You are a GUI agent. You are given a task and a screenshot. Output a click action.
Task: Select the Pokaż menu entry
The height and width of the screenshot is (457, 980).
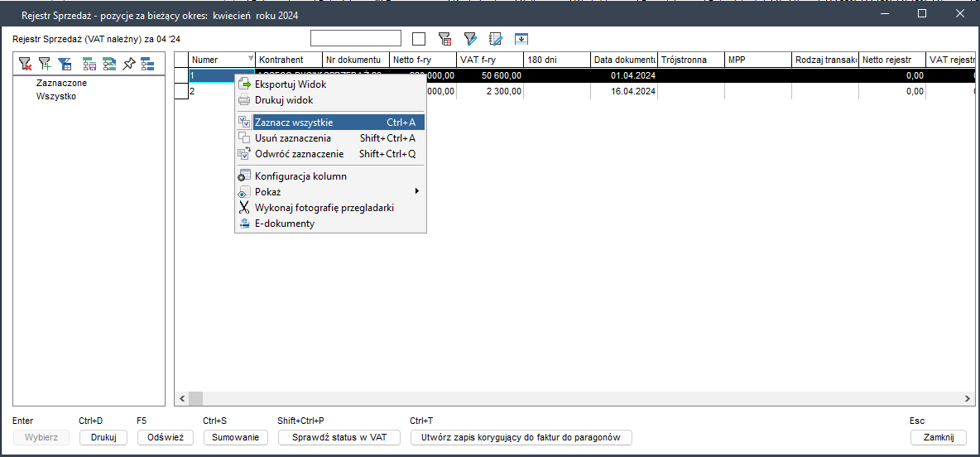(330, 191)
